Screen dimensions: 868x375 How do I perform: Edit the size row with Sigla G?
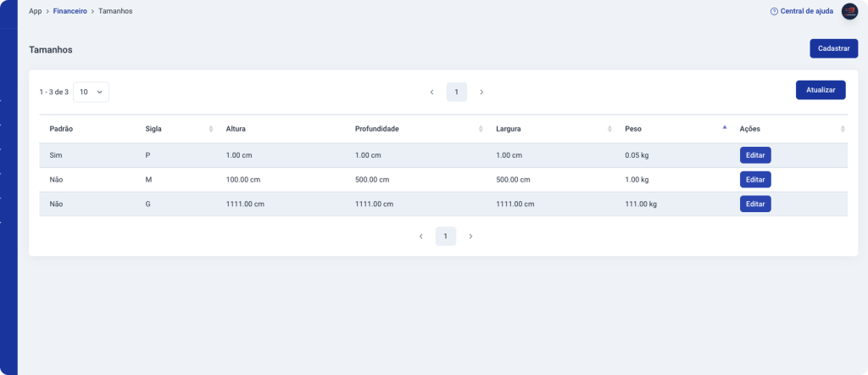(x=754, y=204)
